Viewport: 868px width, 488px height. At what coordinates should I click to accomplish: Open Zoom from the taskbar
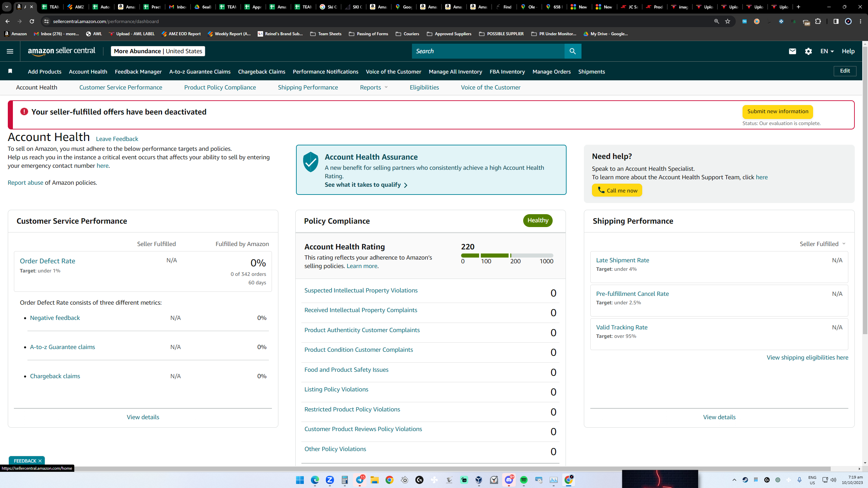pos(330,480)
